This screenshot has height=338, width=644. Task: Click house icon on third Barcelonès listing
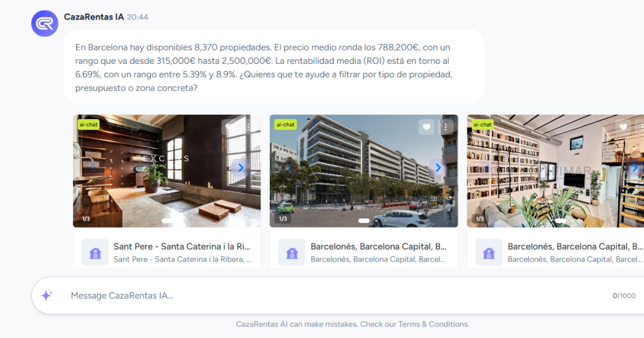pos(489,253)
